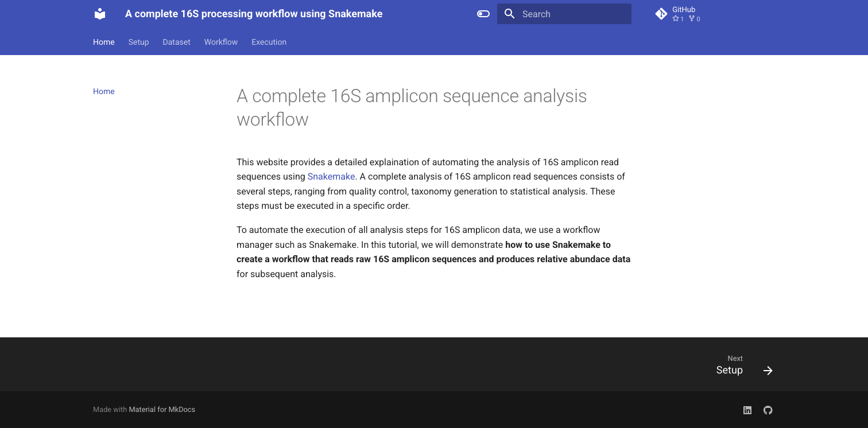Click the right arrow icon beside Setup

pyautogui.click(x=768, y=371)
